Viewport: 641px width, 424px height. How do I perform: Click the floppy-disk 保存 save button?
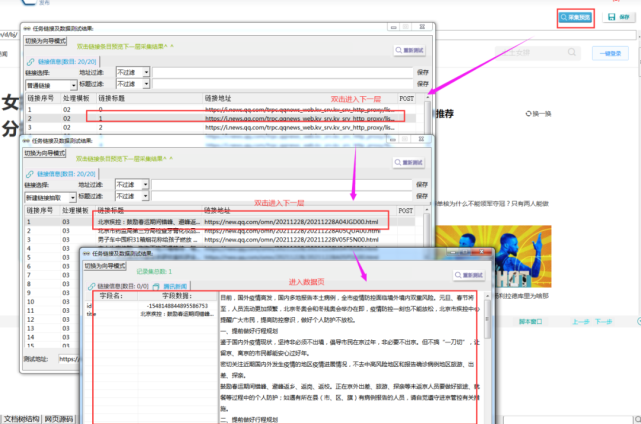point(619,17)
